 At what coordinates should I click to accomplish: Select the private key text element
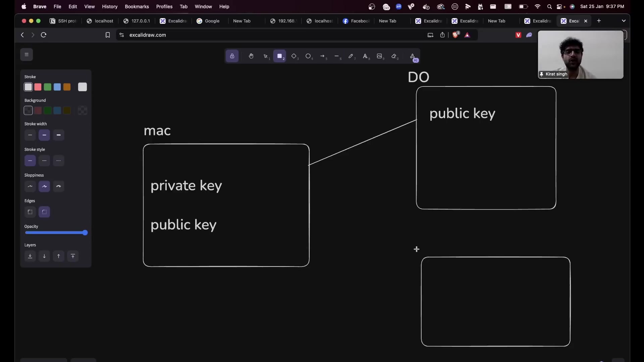186,186
